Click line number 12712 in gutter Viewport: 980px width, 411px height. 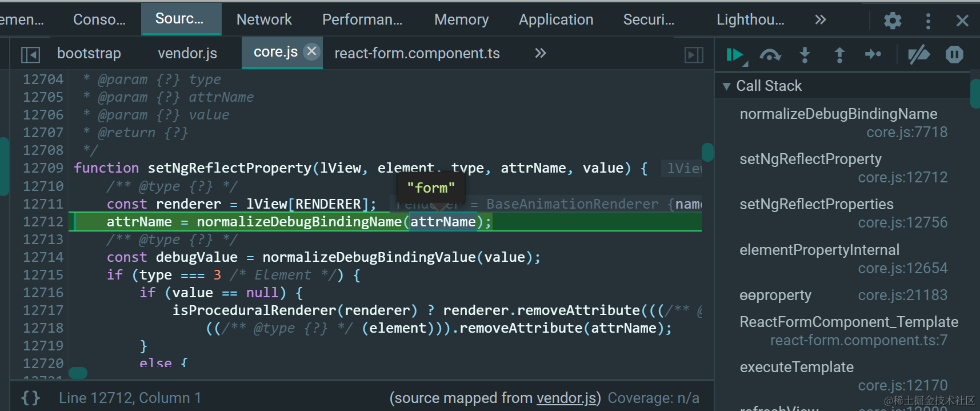43,222
